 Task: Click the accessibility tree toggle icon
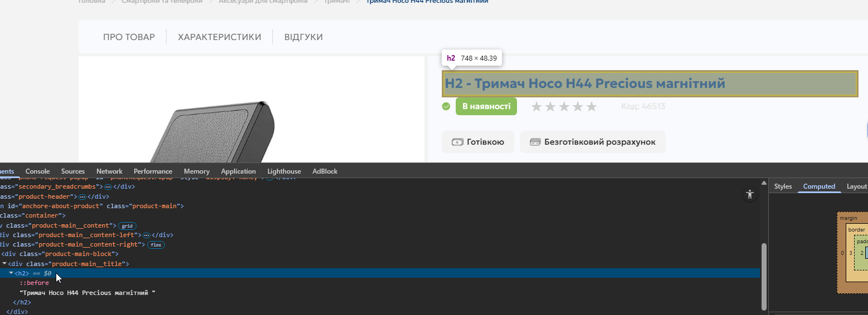pyautogui.click(x=750, y=194)
